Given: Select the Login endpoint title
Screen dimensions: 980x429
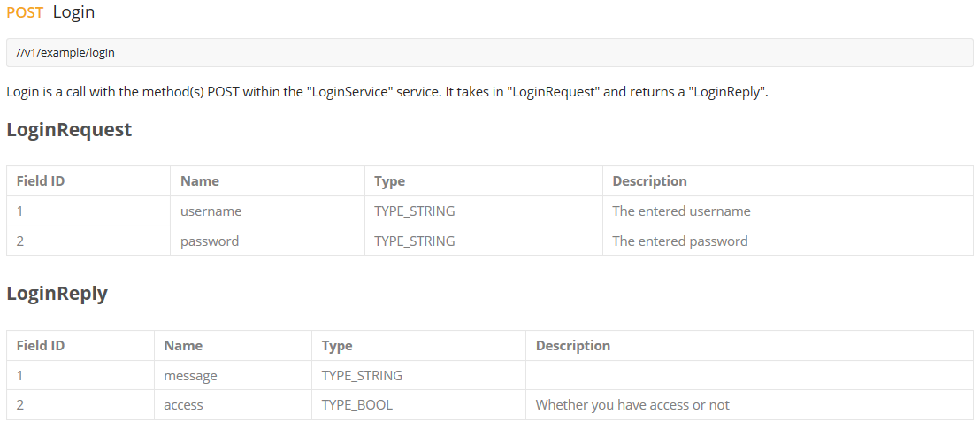Looking at the screenshot, I should coord(73,11).
